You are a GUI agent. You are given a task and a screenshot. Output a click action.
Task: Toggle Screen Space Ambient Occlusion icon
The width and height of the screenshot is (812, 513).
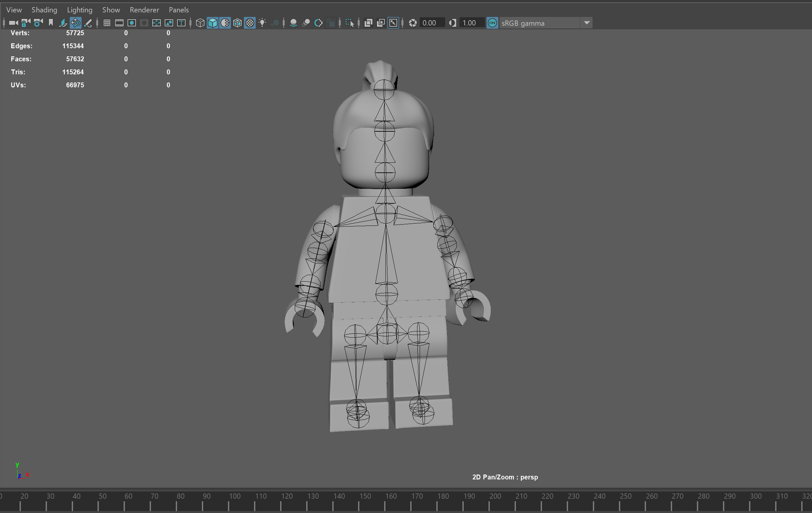click(293, 23)
